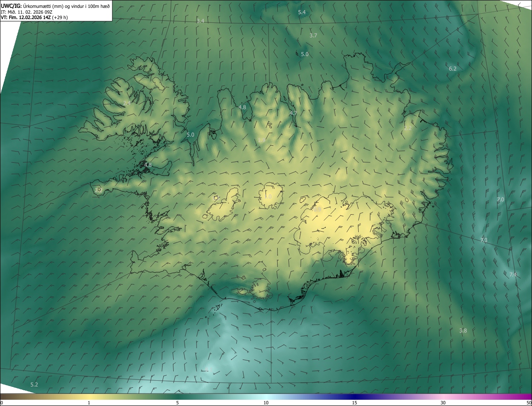Screen dimensions: 532x406
Task: Click the 3.7 precipitable water value
Action: point(313,36)
